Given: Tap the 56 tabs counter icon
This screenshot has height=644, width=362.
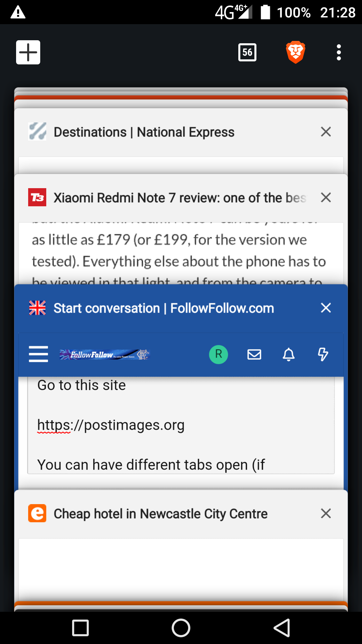Looking at the screenshot, I should [x=247, y=52].
